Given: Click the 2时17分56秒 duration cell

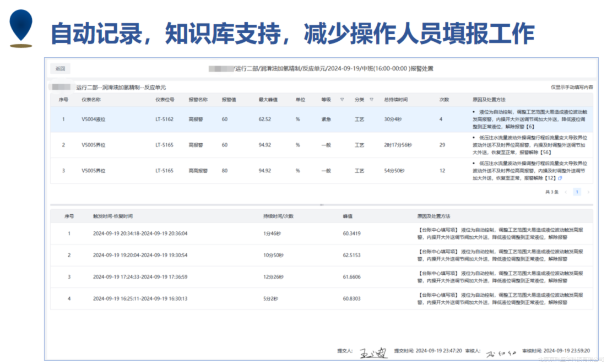Looking at the screenshot, I should point(398,145).
